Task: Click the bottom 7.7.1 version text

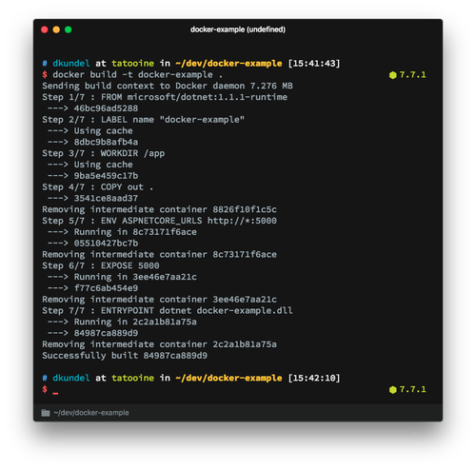Action: [412, 389]
